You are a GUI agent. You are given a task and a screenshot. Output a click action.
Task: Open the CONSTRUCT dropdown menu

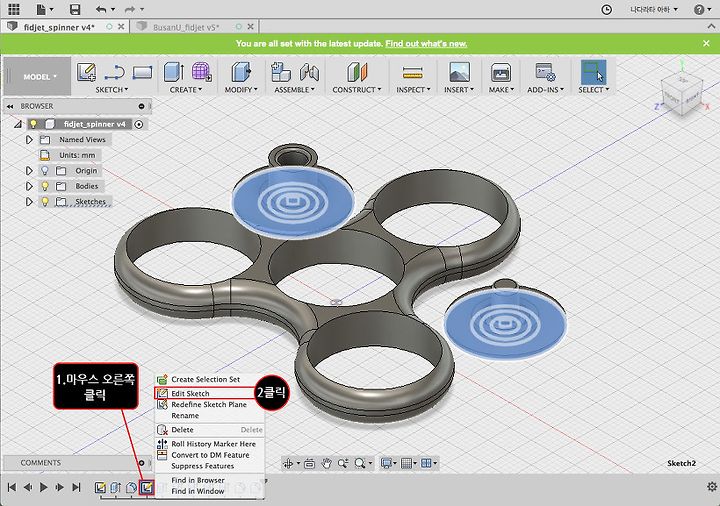pyautogui.click(x=357, y=90)
